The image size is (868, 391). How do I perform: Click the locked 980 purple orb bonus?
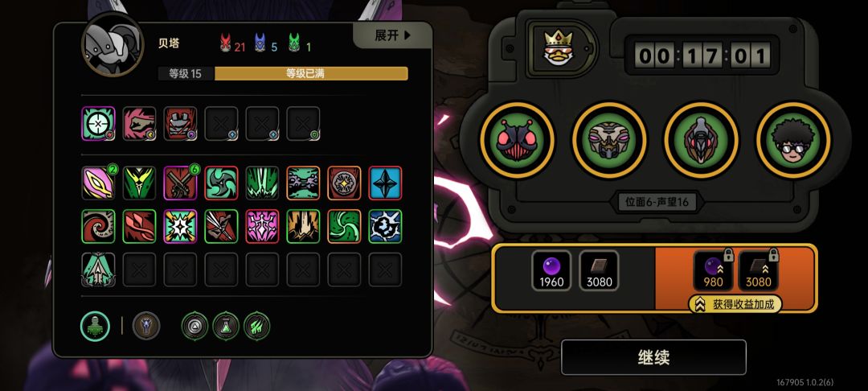point(713,270)
